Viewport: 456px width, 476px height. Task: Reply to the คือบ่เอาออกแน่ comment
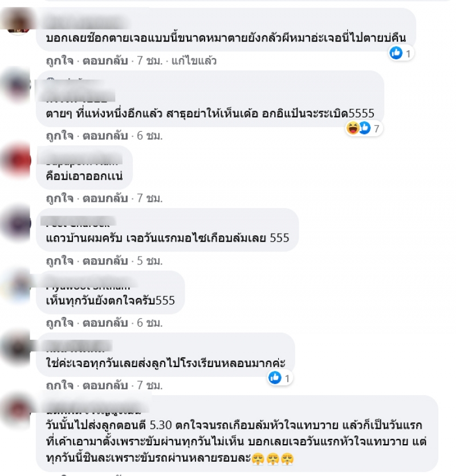pos(105,198)
